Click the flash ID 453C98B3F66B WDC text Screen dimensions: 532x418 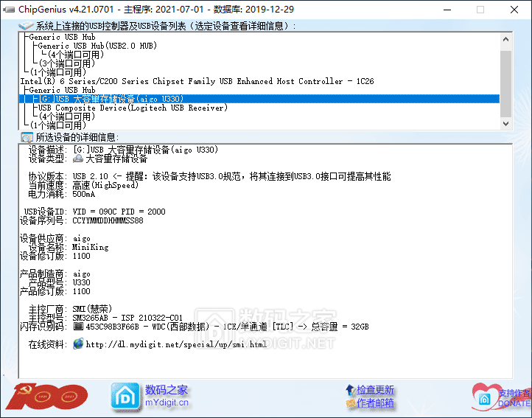(x=227, y=327)
